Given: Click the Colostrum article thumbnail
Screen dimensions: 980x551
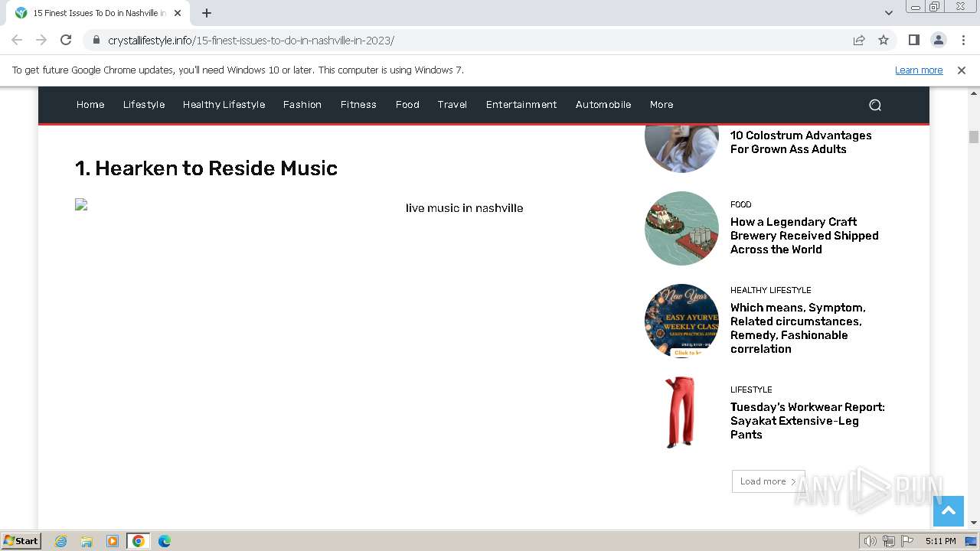Looking at the screenshot, I should (x=681, y=148).
